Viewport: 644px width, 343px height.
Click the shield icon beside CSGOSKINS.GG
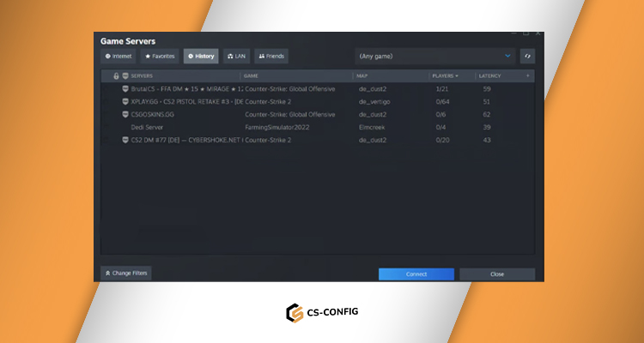(x=125, y=114)
